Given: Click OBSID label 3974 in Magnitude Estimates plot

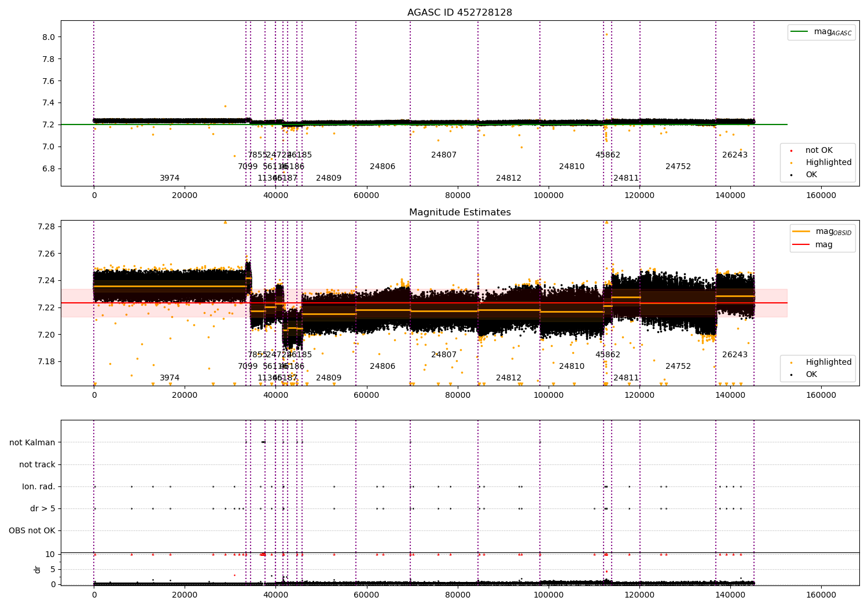Looking at the screenshot, I should click(170, 378).
